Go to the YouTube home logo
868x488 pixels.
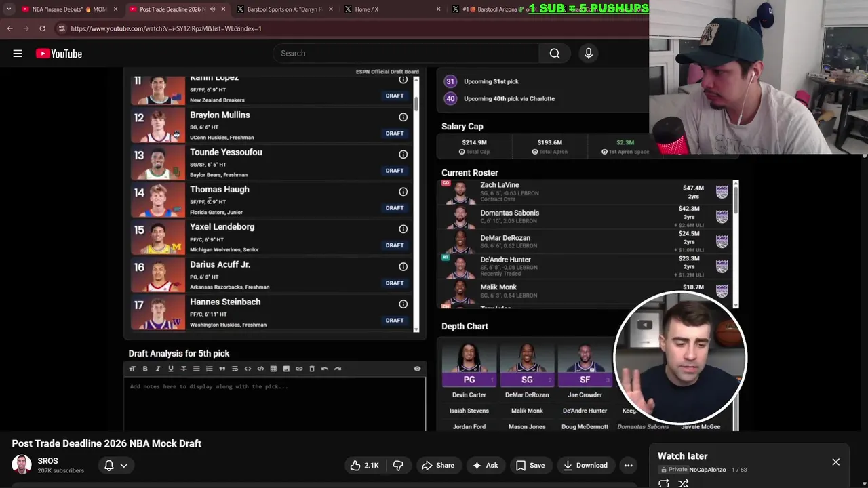coord(59,54)
